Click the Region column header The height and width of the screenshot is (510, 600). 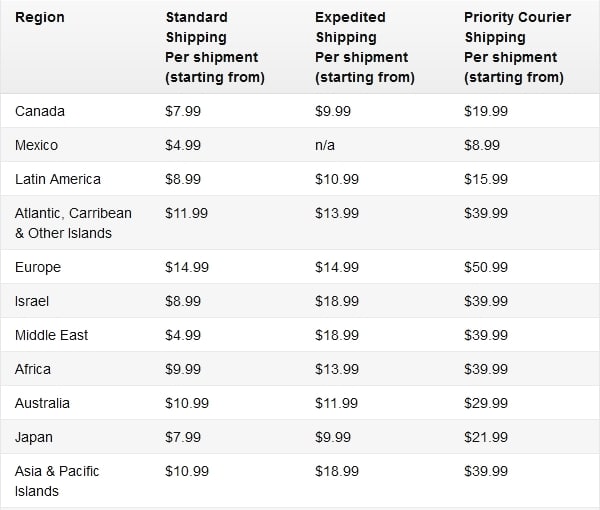coord(40,18)
